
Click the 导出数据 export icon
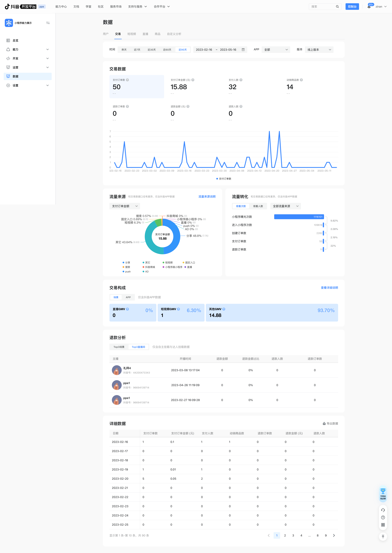324,424
